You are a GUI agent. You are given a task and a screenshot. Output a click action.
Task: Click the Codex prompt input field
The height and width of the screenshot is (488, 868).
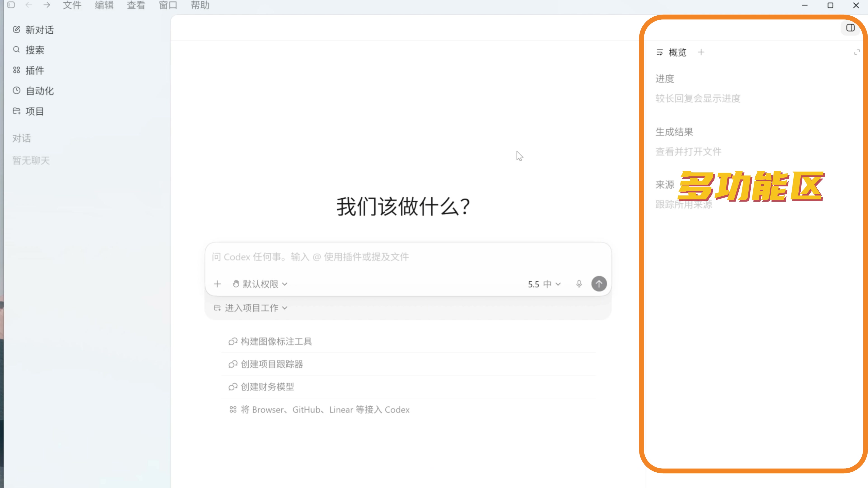404,257
